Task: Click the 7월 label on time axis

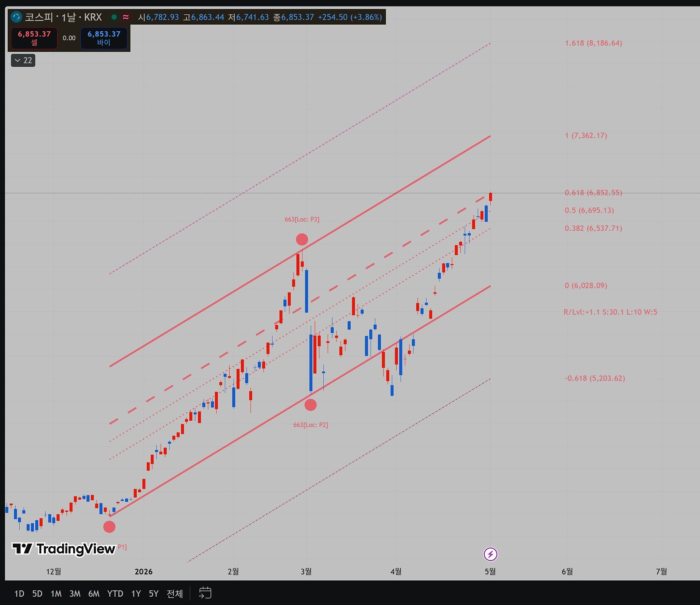Action: click(x=661, y=571)
